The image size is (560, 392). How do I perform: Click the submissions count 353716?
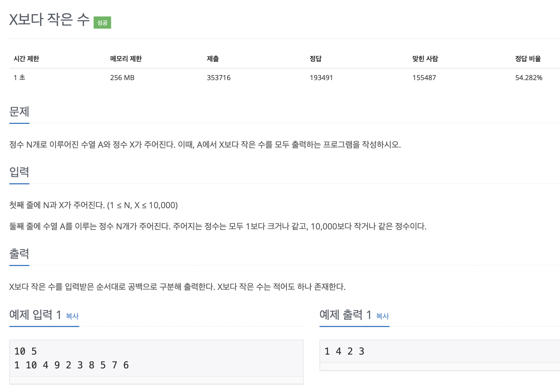pos(218,78)
